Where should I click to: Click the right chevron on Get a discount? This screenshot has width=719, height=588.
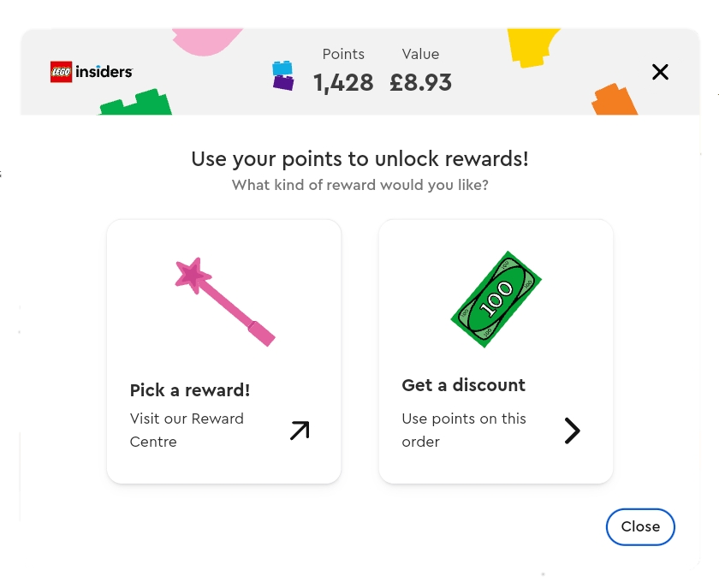pos(572,431)
